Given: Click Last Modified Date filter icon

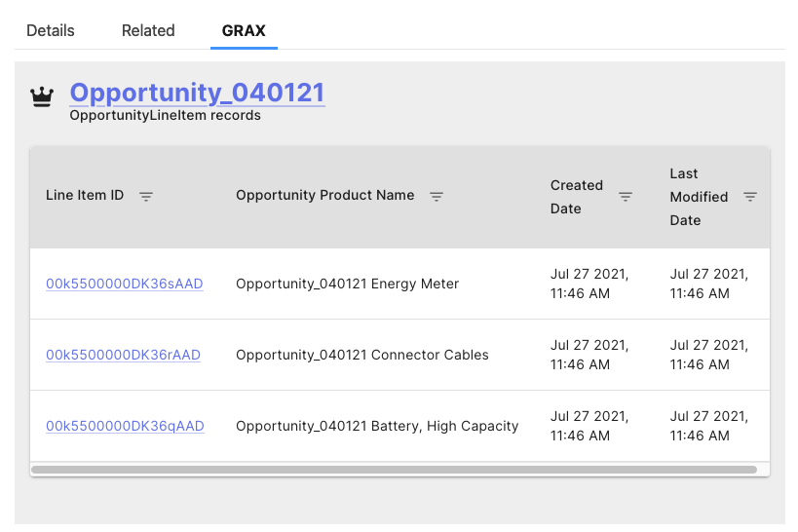Looking at the screenshot, I should point(750,196).
